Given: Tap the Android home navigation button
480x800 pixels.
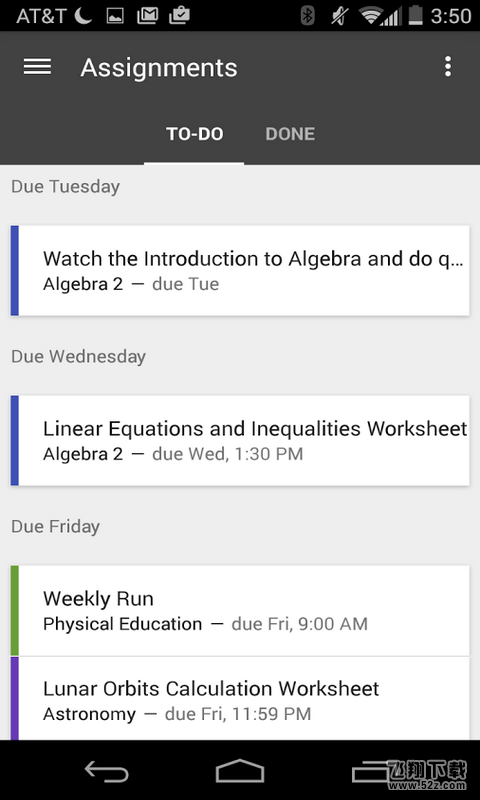Looking at the screenshot, I should (x=240, y=770).
